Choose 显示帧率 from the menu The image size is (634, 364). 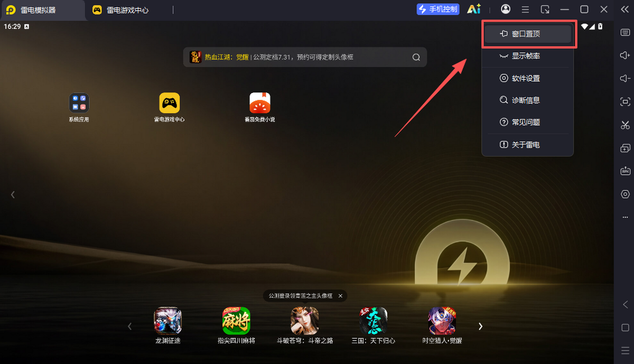coord(527,56)
